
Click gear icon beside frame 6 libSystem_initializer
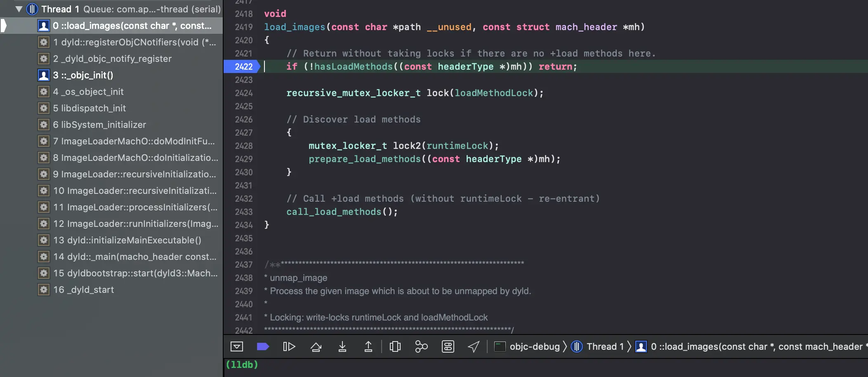click(x=44, y=125)
